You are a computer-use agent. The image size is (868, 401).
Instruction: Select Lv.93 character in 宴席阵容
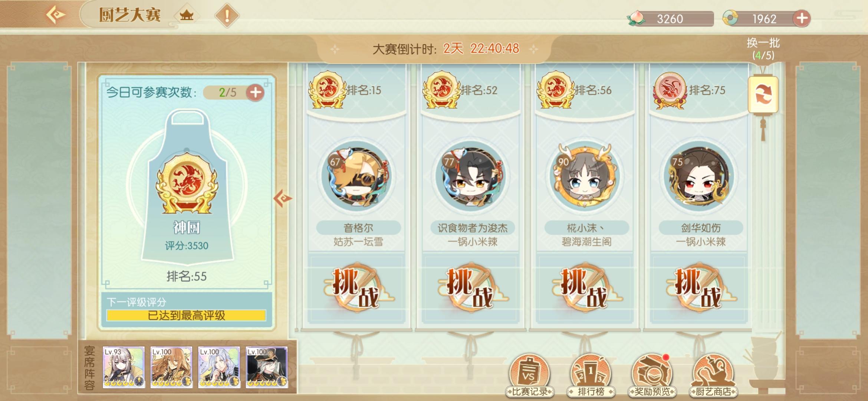pos(124,368)
